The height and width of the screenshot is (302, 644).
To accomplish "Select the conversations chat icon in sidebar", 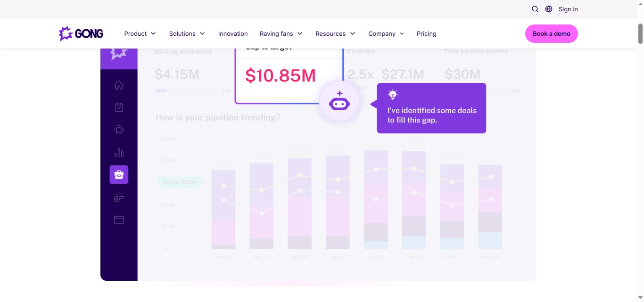I will tap(119, 130).
